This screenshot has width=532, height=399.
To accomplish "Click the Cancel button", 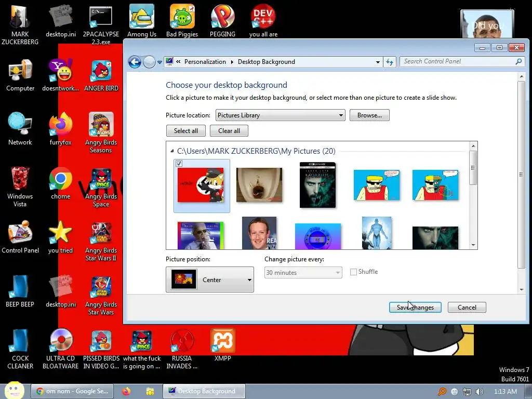I will click(x=467, y=308).
